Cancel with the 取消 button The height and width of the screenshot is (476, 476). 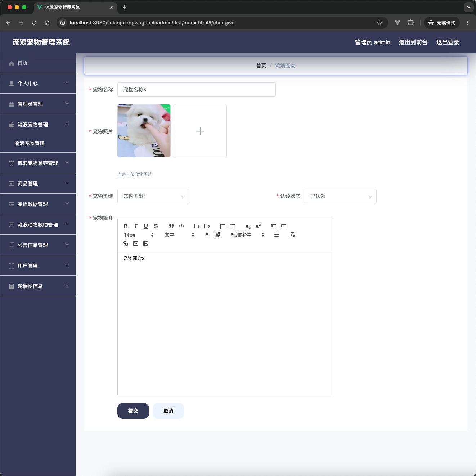(169, 411)
